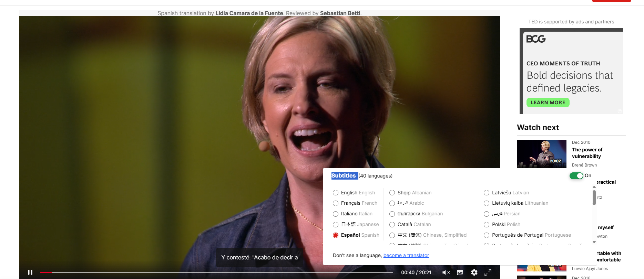Click translator name Lidia Camara de la Fuente
The image size is (644, 279).
(249, 13)
